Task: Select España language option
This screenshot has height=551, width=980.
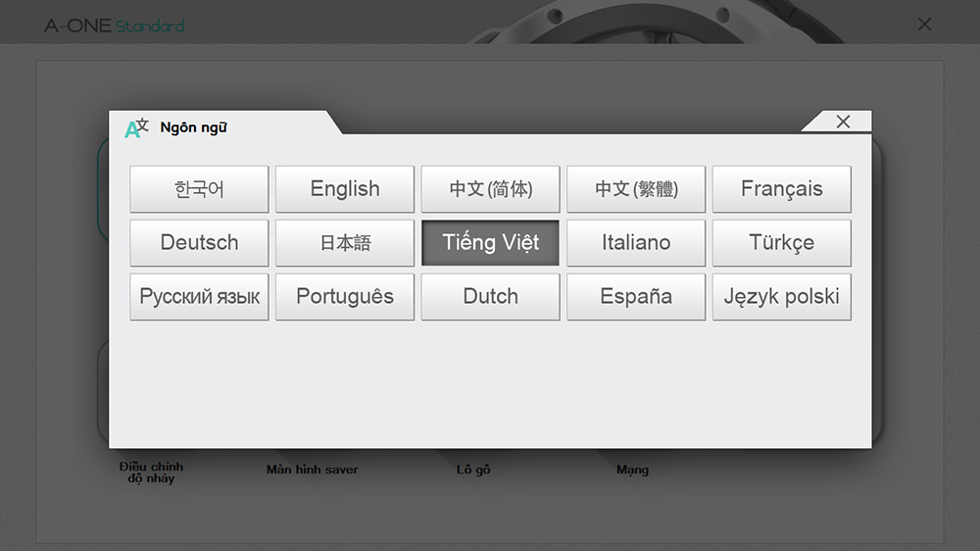Action: coord(636,297)
